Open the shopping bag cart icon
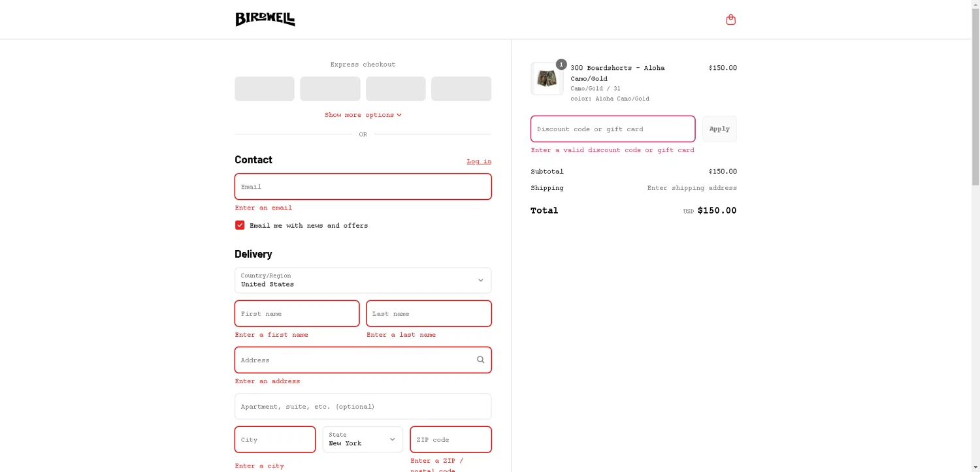The height and width of the screenshot is (472, 980). [730, 20]
